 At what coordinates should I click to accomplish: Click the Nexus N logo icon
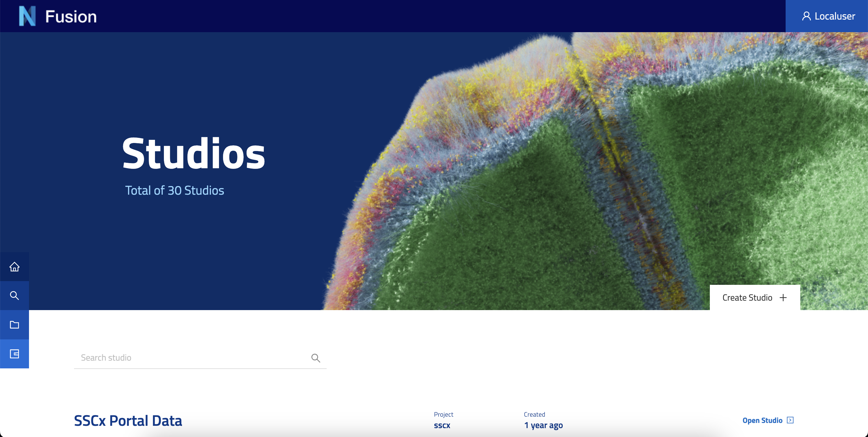(x=27, y=16)
